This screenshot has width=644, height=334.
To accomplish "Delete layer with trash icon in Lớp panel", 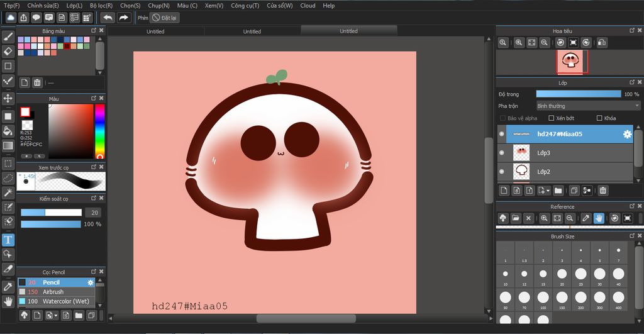I will click(x=602, y=191).
